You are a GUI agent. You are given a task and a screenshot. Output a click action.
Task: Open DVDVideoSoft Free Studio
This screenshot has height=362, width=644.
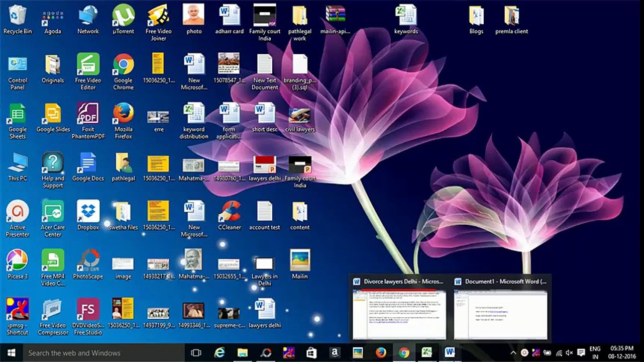pyautogui.click(x=88, y=317)
